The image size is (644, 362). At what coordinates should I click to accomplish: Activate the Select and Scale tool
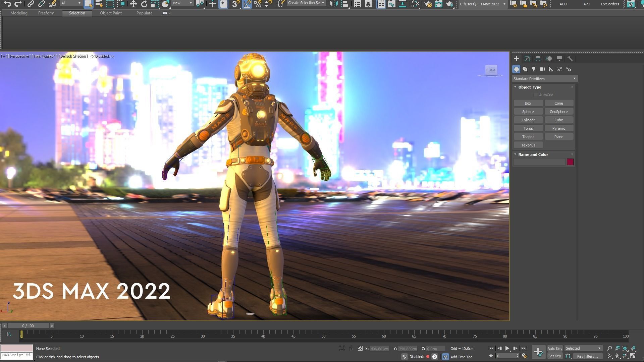point(155,4)
